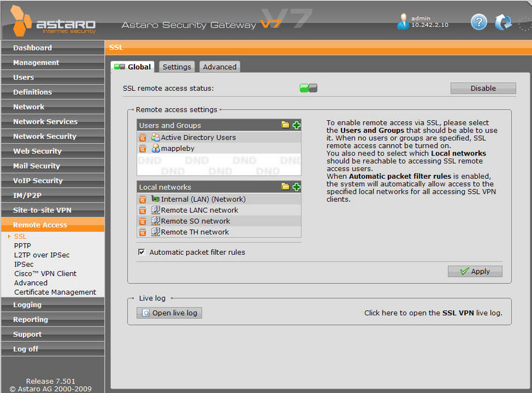The image size is (532, 393).
Task: Remove mappleby with trash icon
Action: tap(142, 149)
